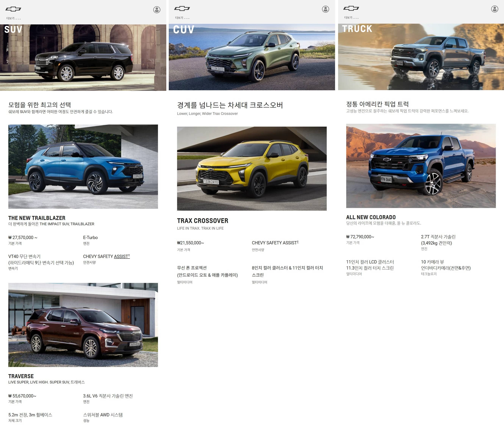The width and height of the screenshot is (504, 430).
Task: Expand the 더보기 menu on the TRUCK page
Action: [x=352, y=18]
